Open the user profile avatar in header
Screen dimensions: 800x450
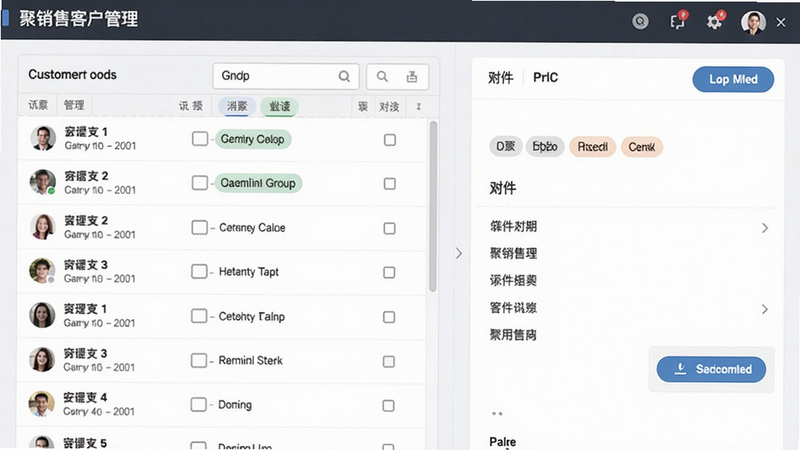(x=753, y=22)
